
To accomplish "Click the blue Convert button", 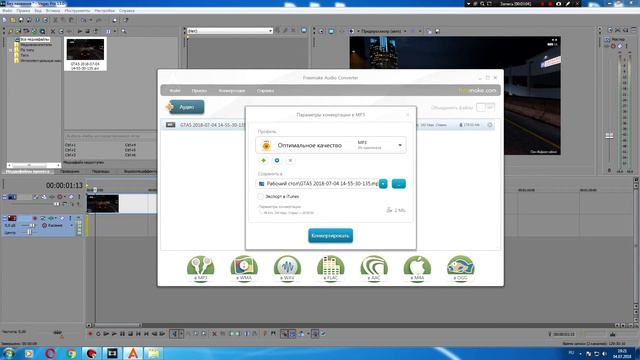I will (330, 236).
